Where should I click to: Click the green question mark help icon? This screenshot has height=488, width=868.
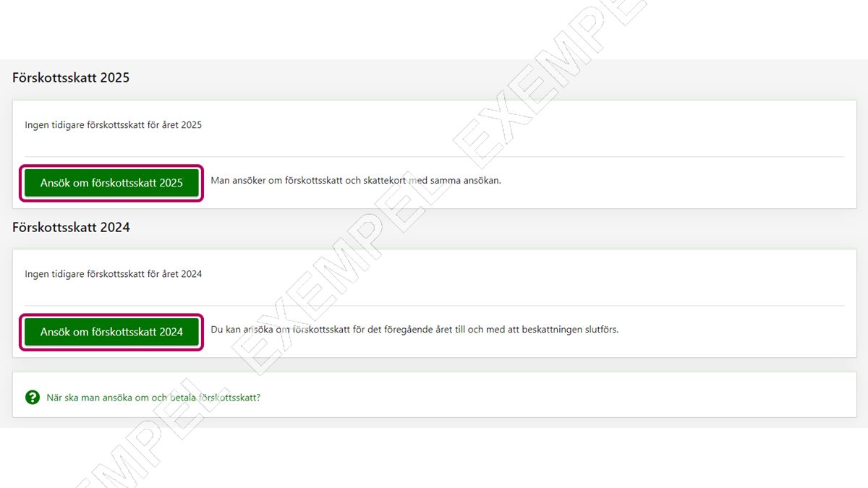click(x=32, y=397)
